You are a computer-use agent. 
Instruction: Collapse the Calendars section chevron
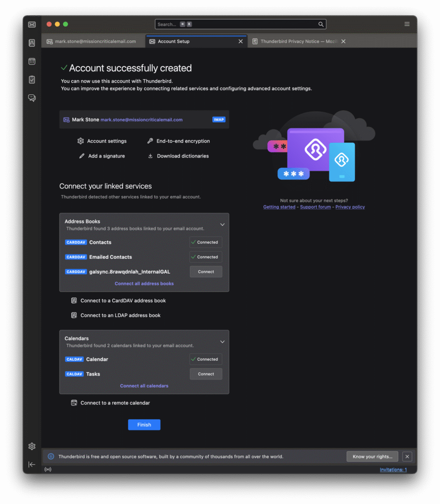pyautogui.click(x=222, y=342)
